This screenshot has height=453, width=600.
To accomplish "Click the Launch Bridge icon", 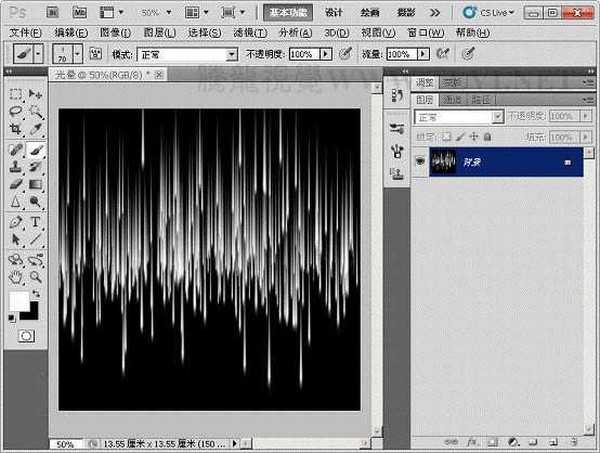I will [51, 13].
